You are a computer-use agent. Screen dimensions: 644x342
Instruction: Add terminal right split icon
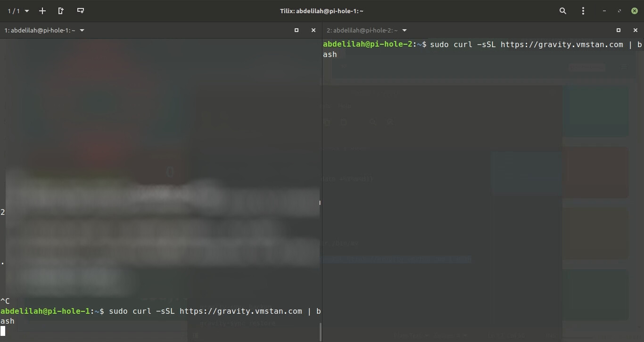coord(61,11)
